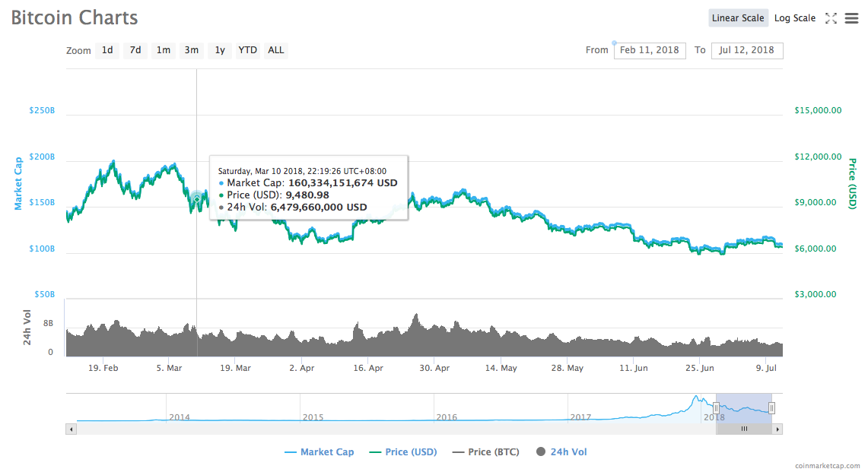Grab the right range handle in navigator

coord(771,408)
